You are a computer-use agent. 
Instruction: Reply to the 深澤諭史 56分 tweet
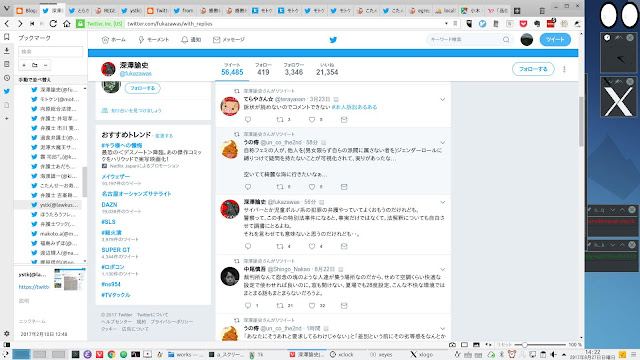[248, 246]
